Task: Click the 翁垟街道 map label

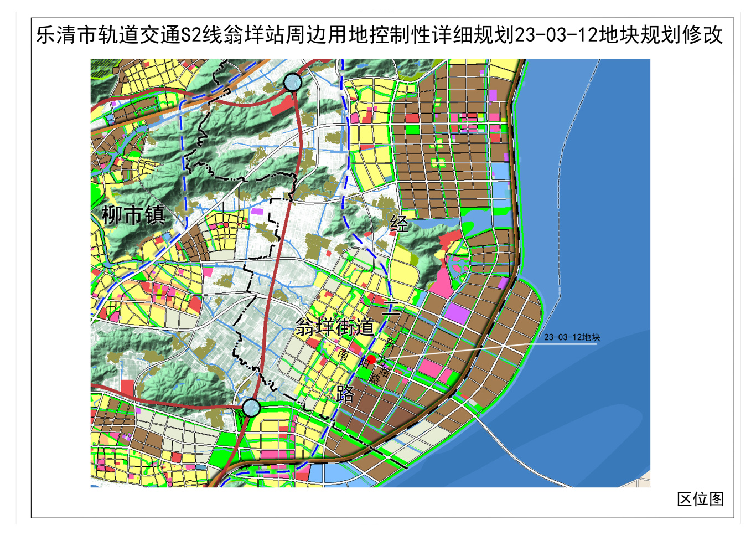Action: pyautogui.click(x=335, y=327)
